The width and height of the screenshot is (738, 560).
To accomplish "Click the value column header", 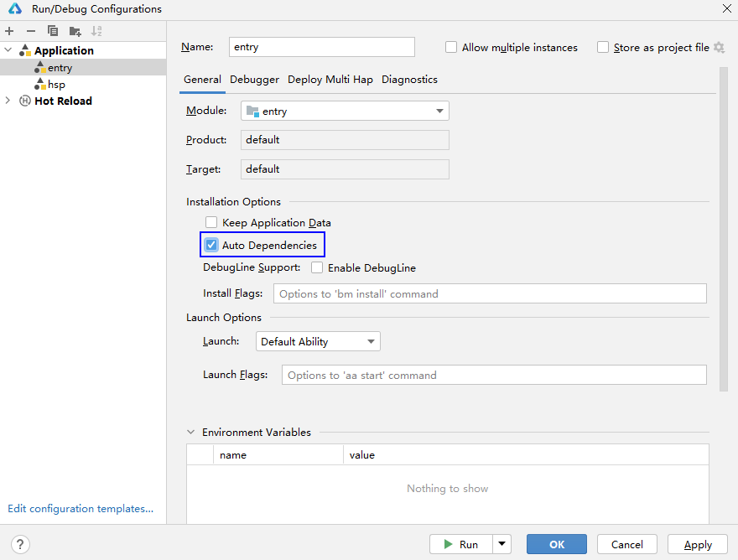I will pyautogui.click(x=526, y=455).
